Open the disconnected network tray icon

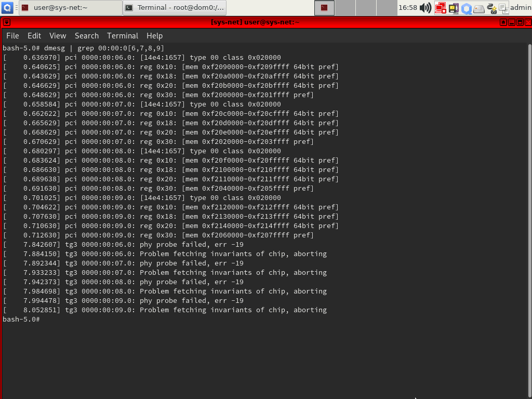[441, 7]
